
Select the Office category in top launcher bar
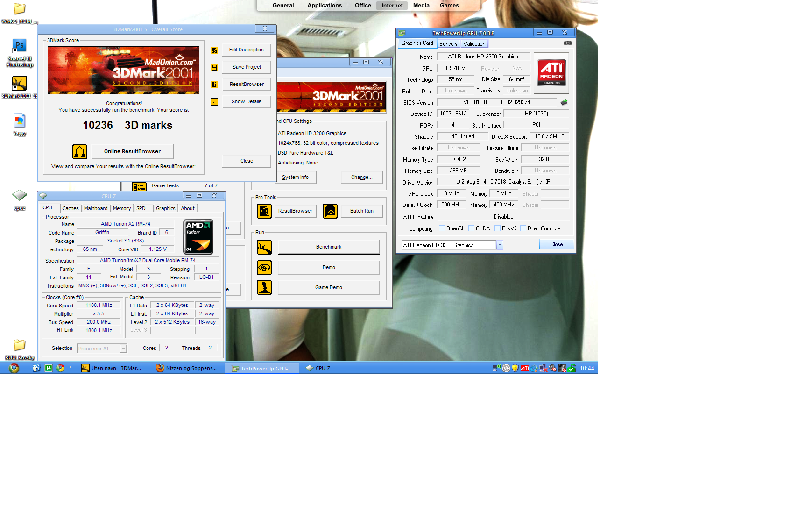click(363, 6)
